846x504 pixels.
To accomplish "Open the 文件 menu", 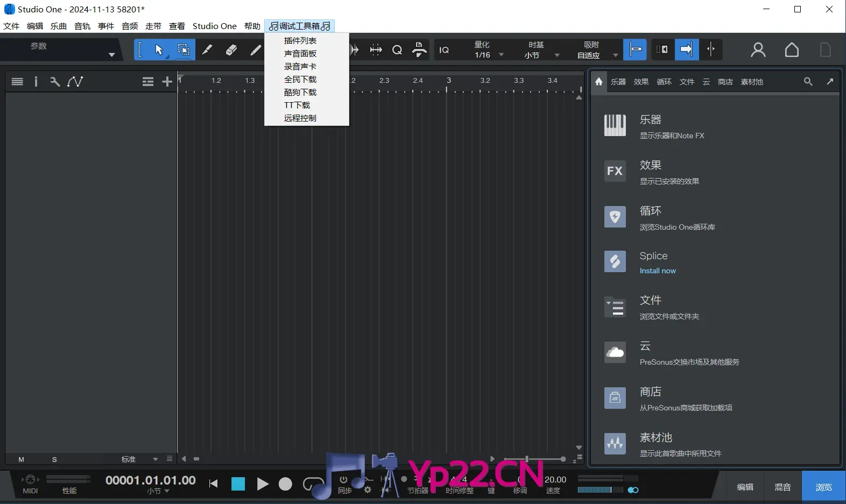I will tap(11, 26).
